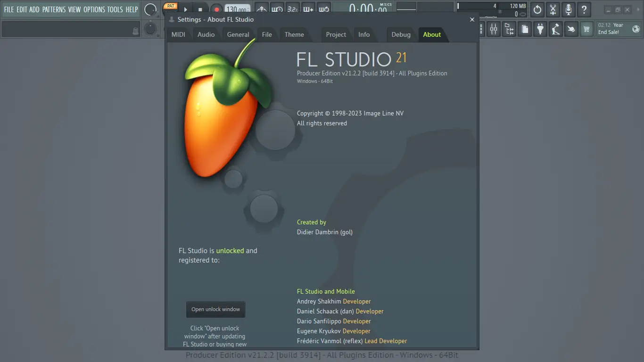Click the "Daniel Schaack (dan)" credit line
The image size is (644, 362).
point(340,311)
